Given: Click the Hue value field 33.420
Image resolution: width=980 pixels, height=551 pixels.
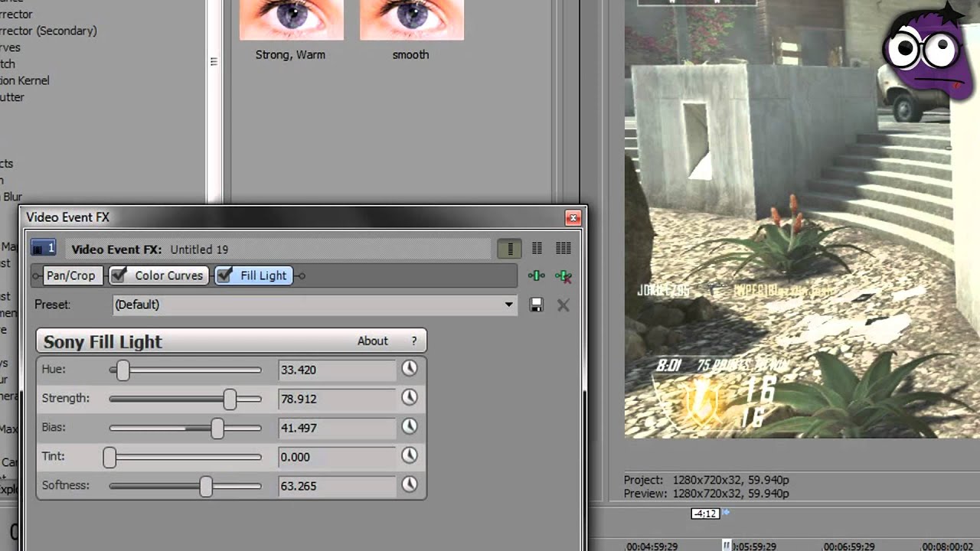Looking at the screenshot, I should click(337, 370).
